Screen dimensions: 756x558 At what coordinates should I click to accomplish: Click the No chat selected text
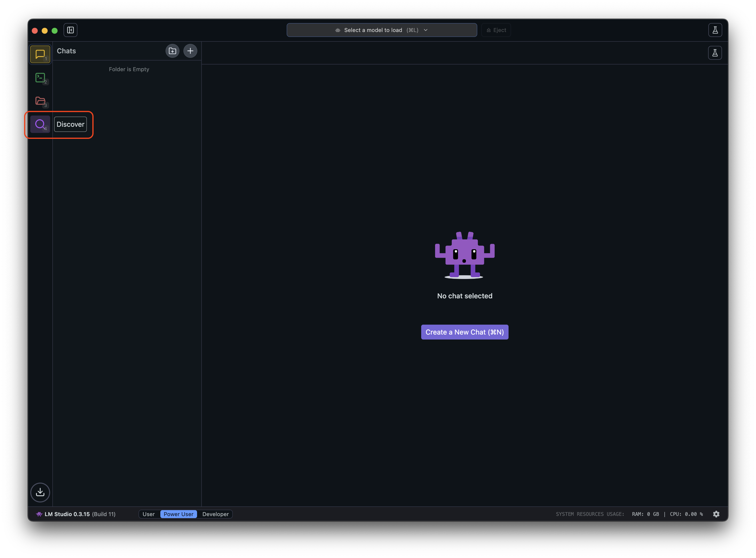pos(464,296)
